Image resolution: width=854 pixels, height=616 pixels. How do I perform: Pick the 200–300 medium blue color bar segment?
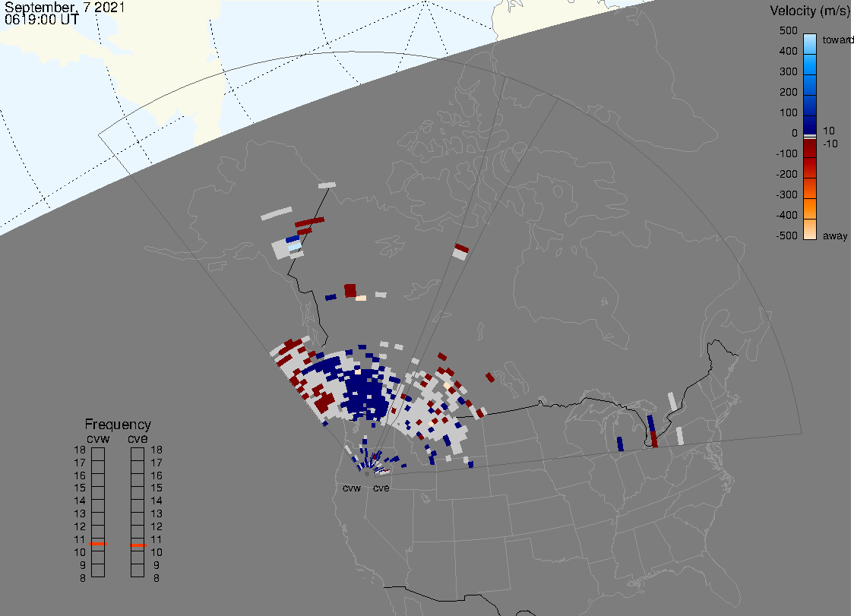[810, 85]
